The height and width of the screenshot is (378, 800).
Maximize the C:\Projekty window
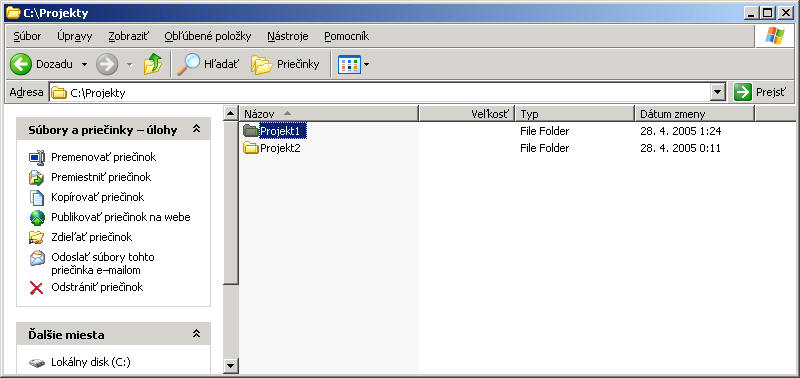(767, 14)
